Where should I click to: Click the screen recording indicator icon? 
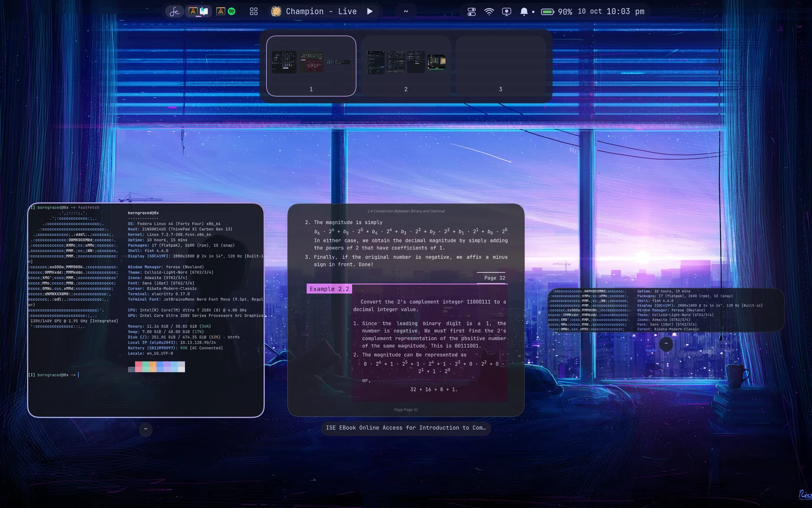click(x=506, y=11)
